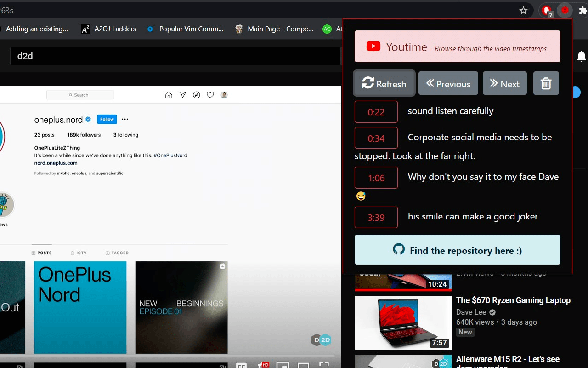The image size is (588, 368).
Task: Click the green AC bookmark icon
Action: click(x=327, y=29)
